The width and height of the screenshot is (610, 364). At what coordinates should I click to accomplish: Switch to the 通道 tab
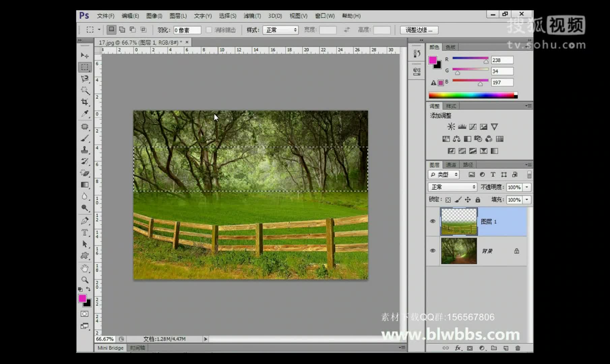(x=451, y=165)
